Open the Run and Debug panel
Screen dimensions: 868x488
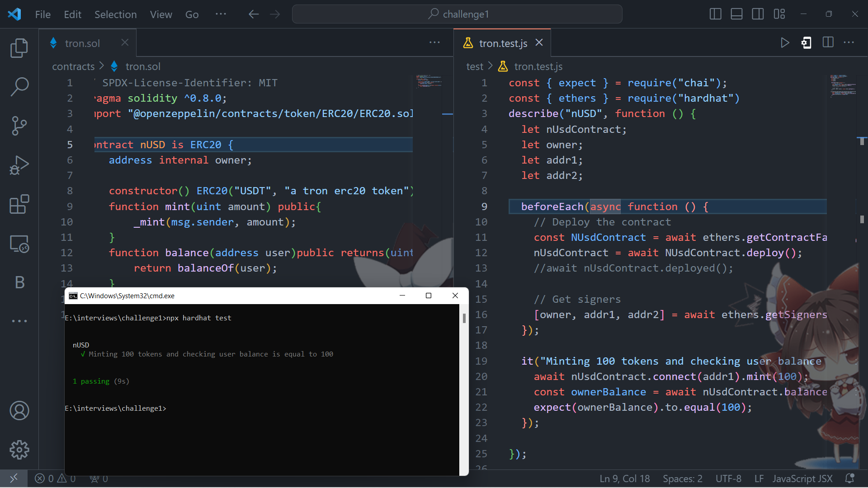(19, 165)
